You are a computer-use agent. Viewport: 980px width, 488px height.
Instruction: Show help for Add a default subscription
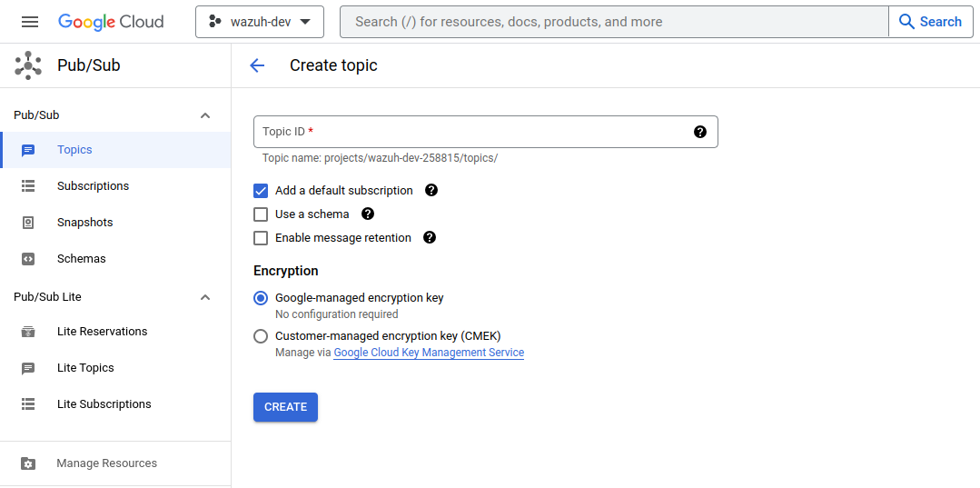[431, 191]
